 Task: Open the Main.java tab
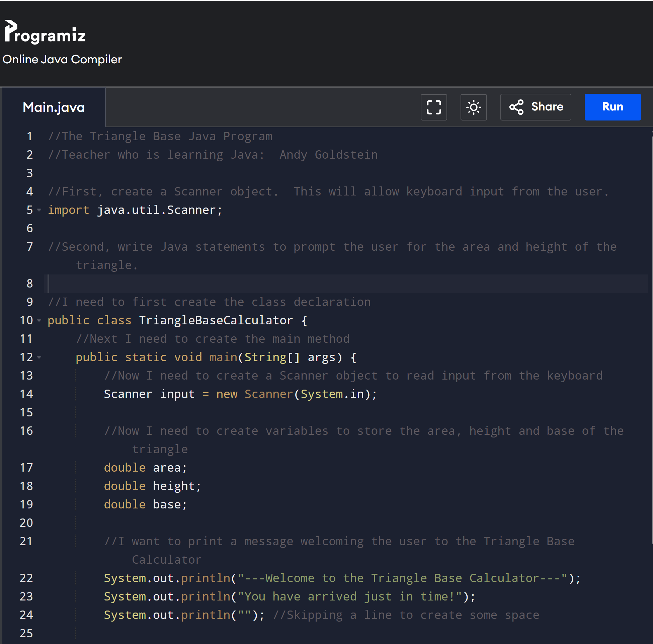pyautogui.click(x=54, y=107)
